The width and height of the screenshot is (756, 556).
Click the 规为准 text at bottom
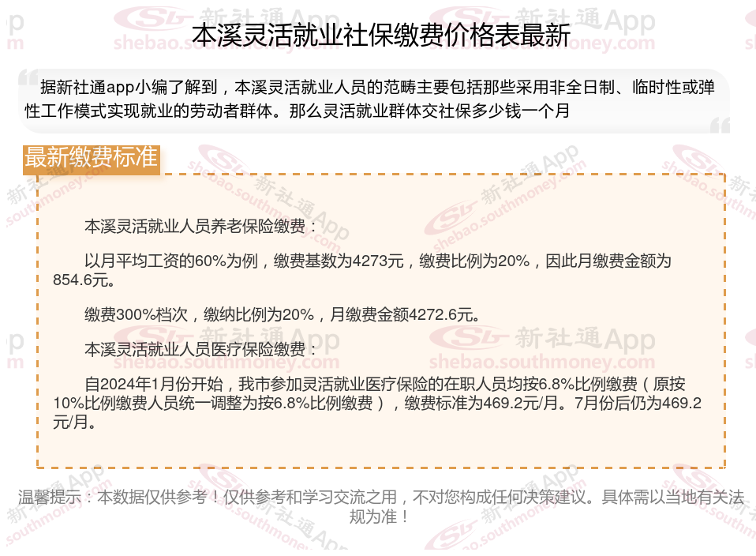[379, 517]
